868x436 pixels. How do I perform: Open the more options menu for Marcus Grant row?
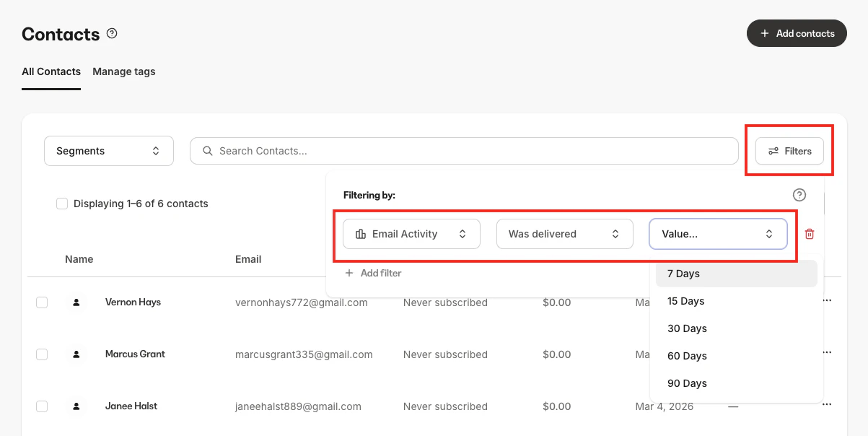[827, 353]
